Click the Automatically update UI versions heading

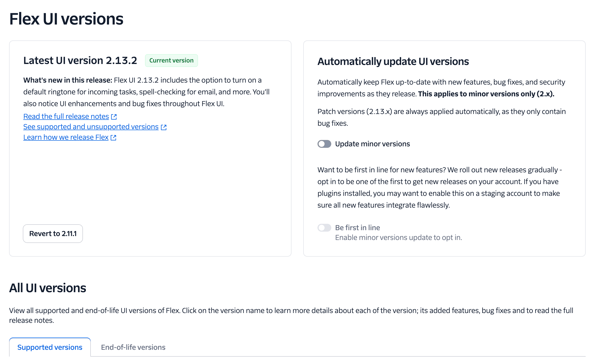pos(393,62)
